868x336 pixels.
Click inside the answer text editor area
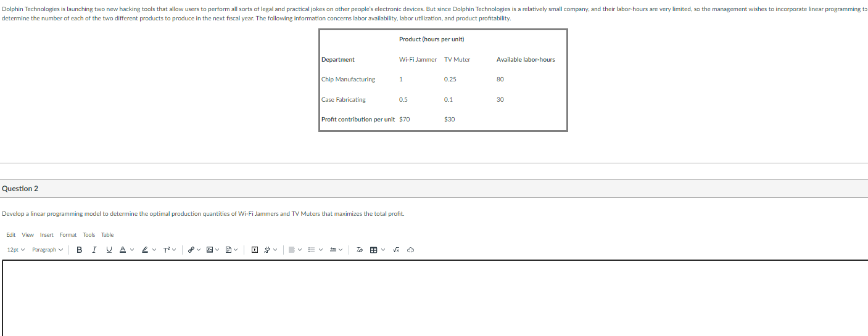[435, 298]
